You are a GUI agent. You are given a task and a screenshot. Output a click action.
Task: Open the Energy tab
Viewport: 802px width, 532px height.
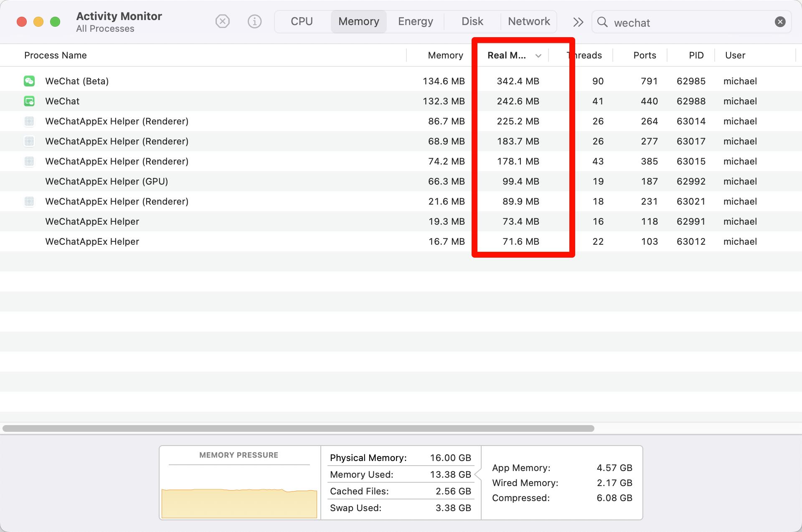[x=416, y=21]
